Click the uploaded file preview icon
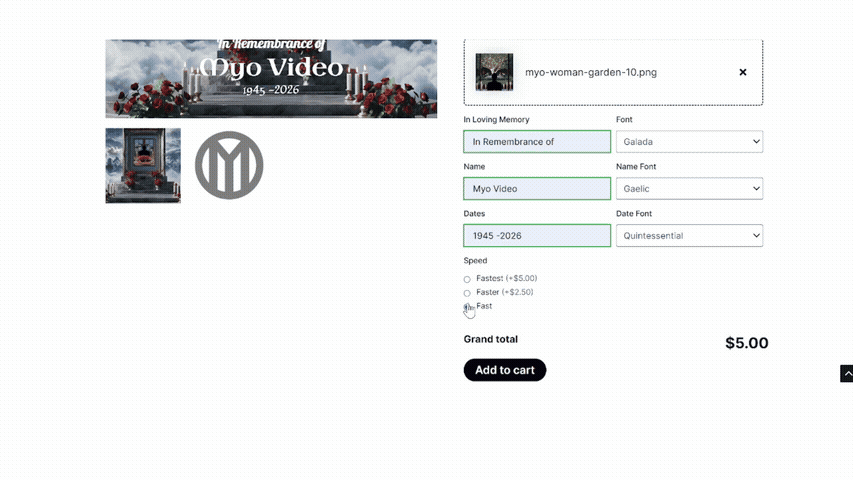 pos(494,72)
